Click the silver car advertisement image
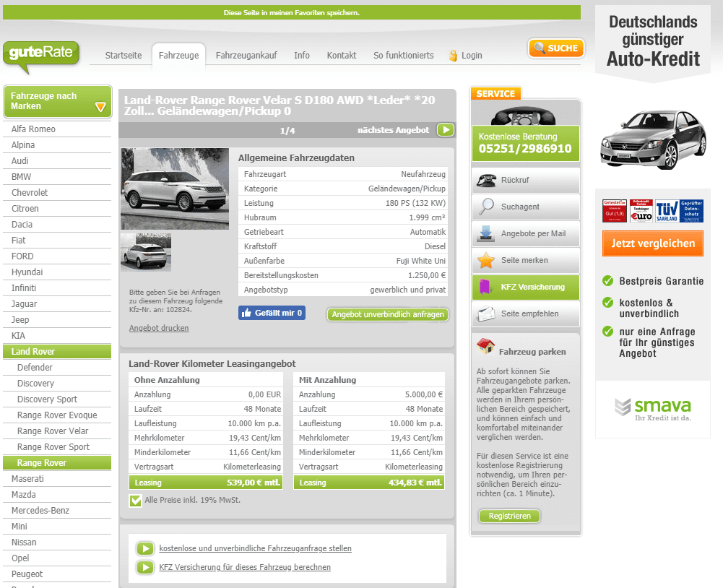 point(653,139)
